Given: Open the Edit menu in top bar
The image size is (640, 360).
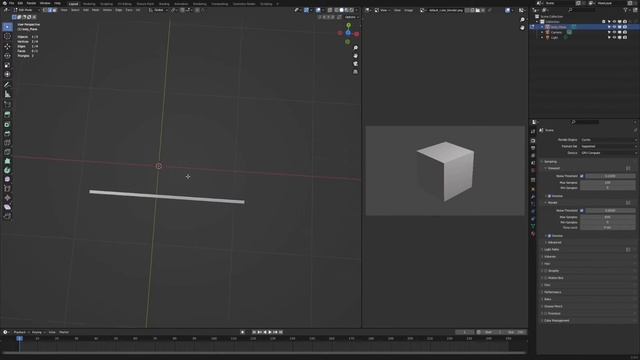Looking at the screenshot, I should pos(20,3).
